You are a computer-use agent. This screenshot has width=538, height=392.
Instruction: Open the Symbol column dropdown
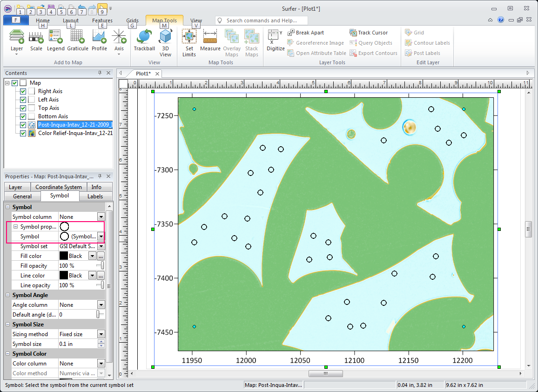(101, 217)
